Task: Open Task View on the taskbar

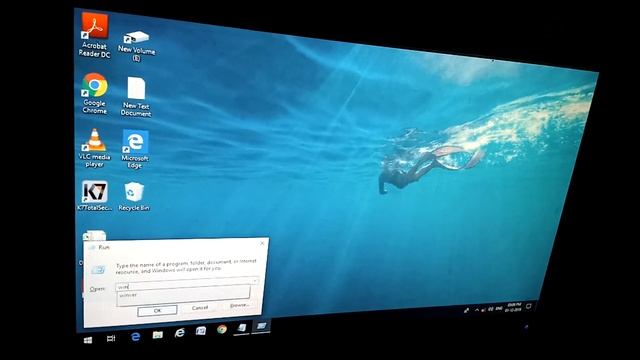Action: [111, 338]
